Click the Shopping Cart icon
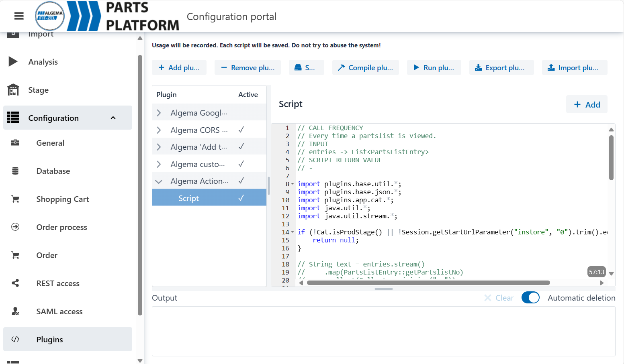The height and width of the screenshot is (364, 624). point(15,199)
